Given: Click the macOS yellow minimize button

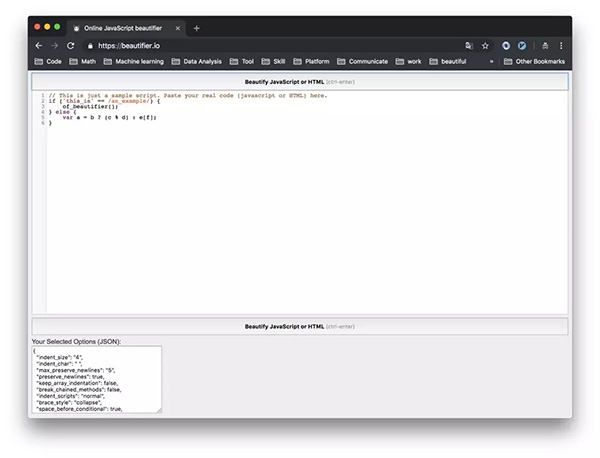Looking at the screenshot, I should pyautogui.click(x=47, y=26).
